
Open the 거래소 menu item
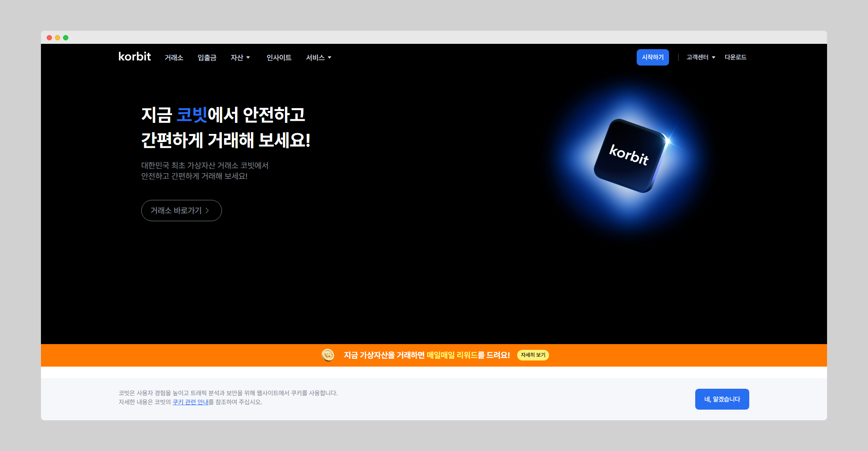174,57
